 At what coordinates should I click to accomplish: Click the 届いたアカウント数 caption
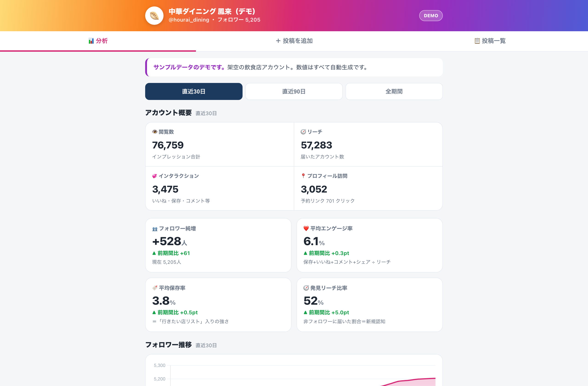coord(322,157)
